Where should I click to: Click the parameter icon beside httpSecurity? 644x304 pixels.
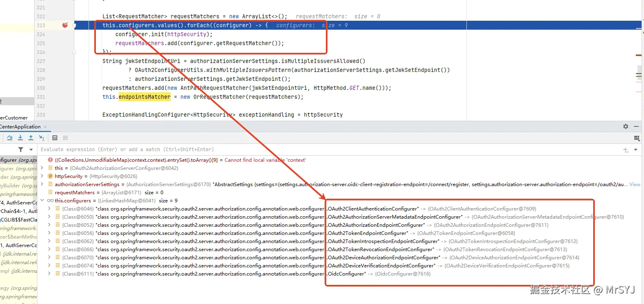coord(50,176)
